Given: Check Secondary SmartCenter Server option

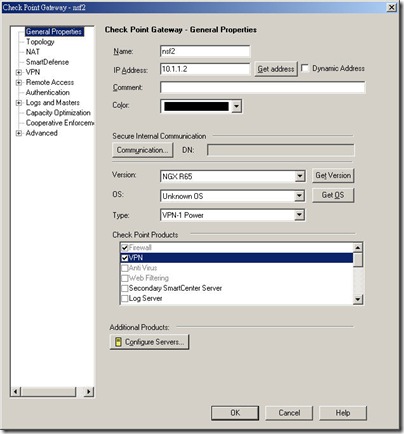Looking at the screenshot, I should [x=125, y=288].
